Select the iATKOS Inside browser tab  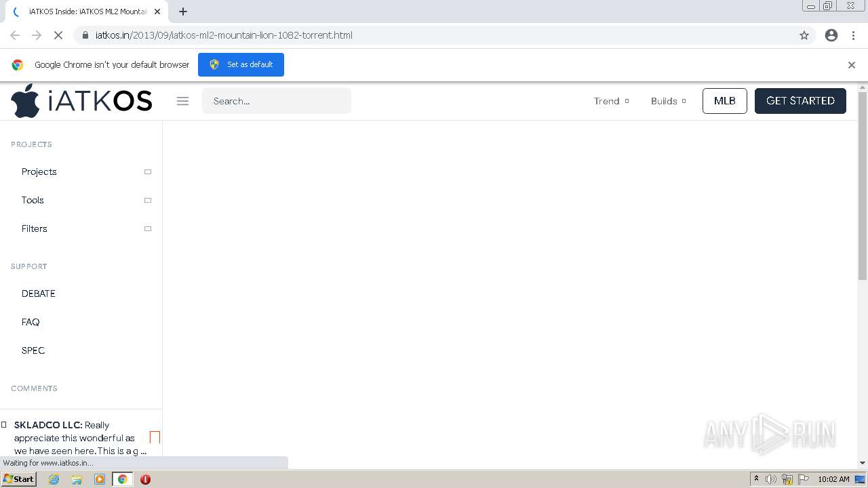(87, 12)
